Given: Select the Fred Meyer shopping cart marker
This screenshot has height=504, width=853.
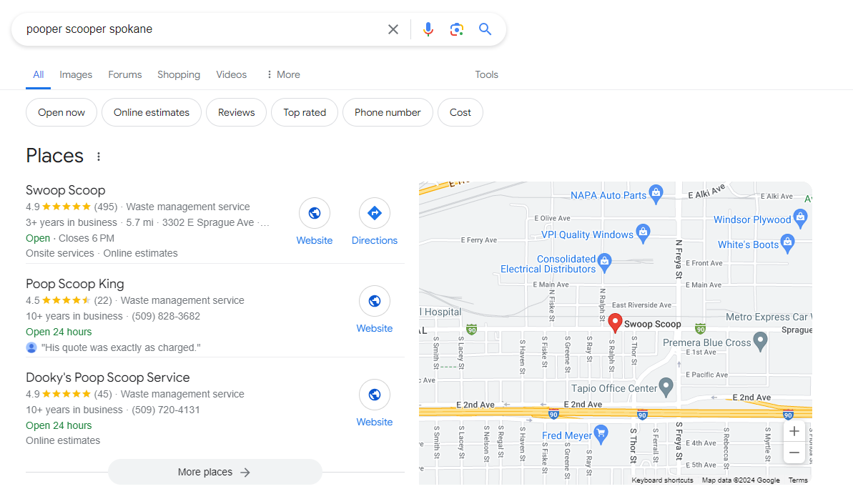Looking at the screenshot, I should [601, 434].
